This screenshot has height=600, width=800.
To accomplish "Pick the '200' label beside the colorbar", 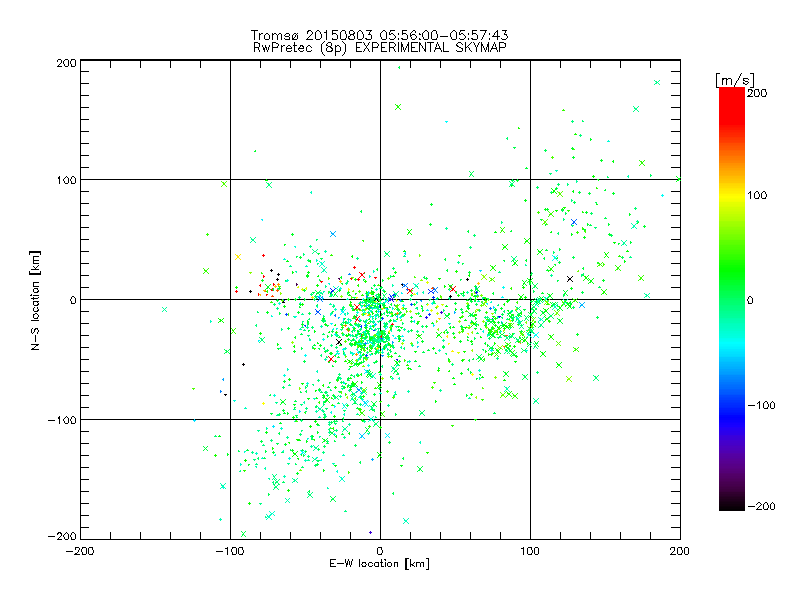I will point(757,93).
